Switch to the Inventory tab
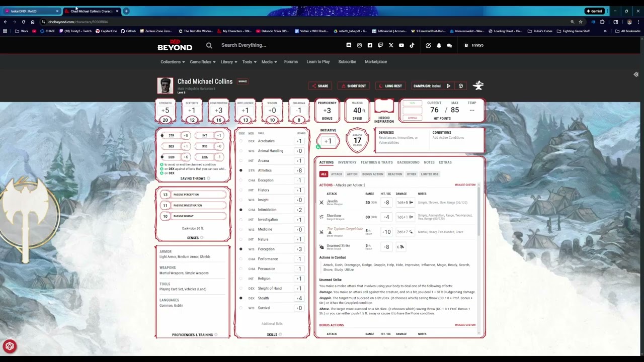Viewport: 644px width, 362px height. [347, 162]
